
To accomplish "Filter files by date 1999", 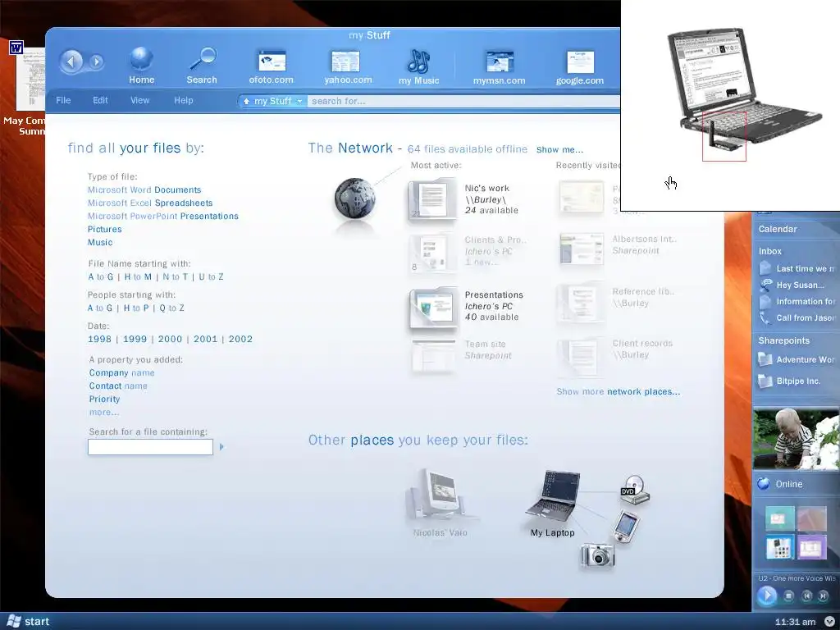I will pyautogui.click(x=135, y=339).
